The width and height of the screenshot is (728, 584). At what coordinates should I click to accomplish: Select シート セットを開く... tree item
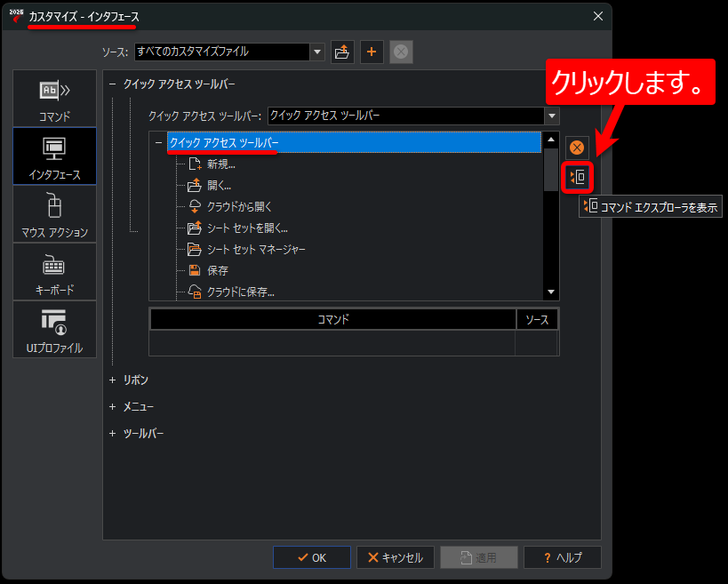pyautogui.click(x=247, y=228)
